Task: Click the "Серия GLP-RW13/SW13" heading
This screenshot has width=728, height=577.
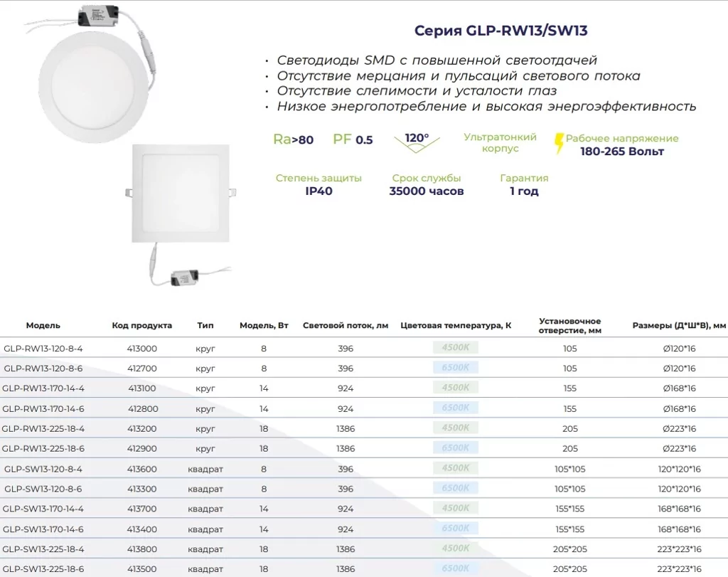Action: 500,31
